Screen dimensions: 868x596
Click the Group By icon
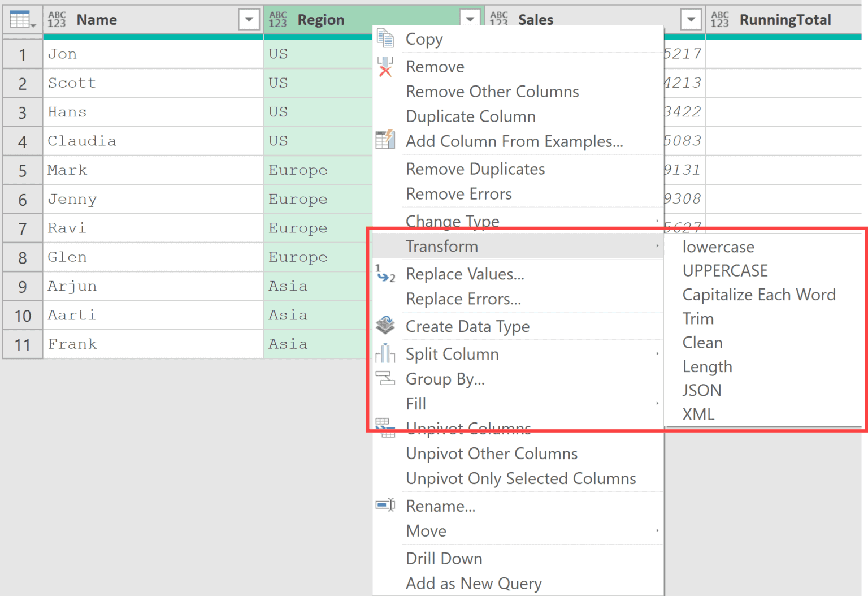[x=386, y=379]
